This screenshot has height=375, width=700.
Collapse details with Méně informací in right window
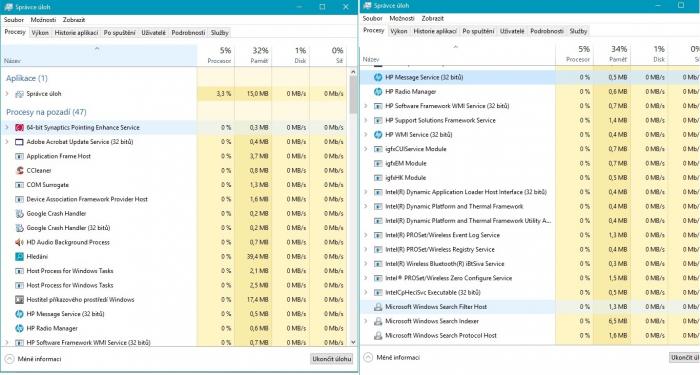pyautogui.click(x=392, y=358)
